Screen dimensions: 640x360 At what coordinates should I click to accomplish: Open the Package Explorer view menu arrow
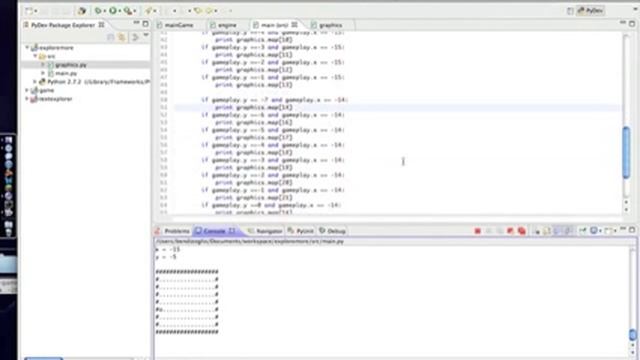[146, 36]
